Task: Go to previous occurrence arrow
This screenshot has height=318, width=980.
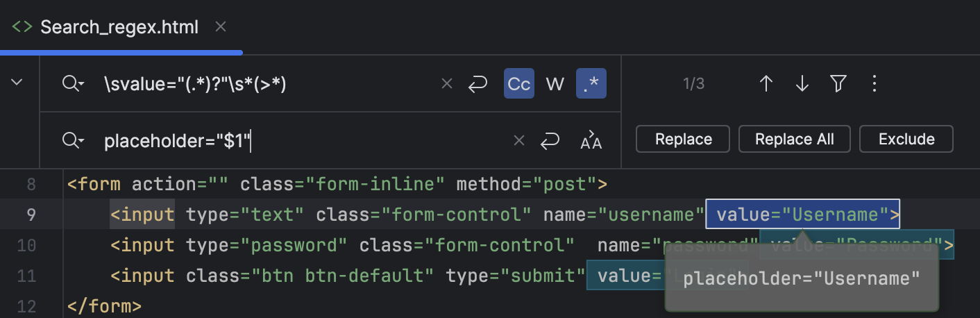Action: [766, 84]
